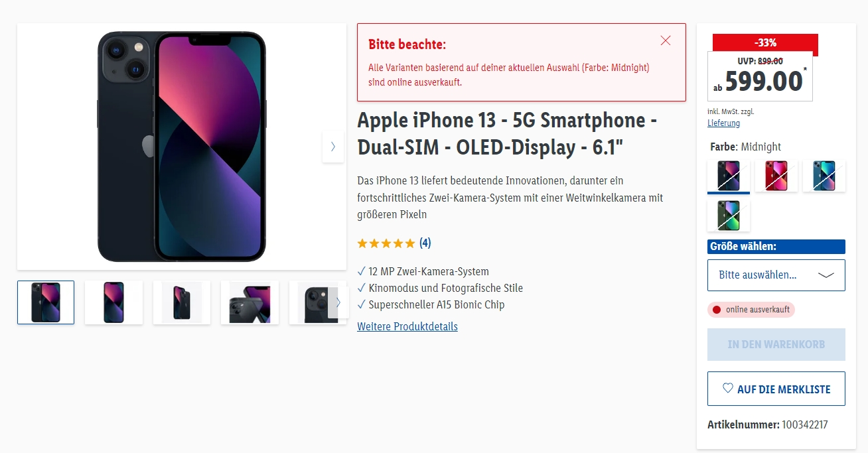Show next main product image
This screenshot has height=453, width=868.
[332, 147]
